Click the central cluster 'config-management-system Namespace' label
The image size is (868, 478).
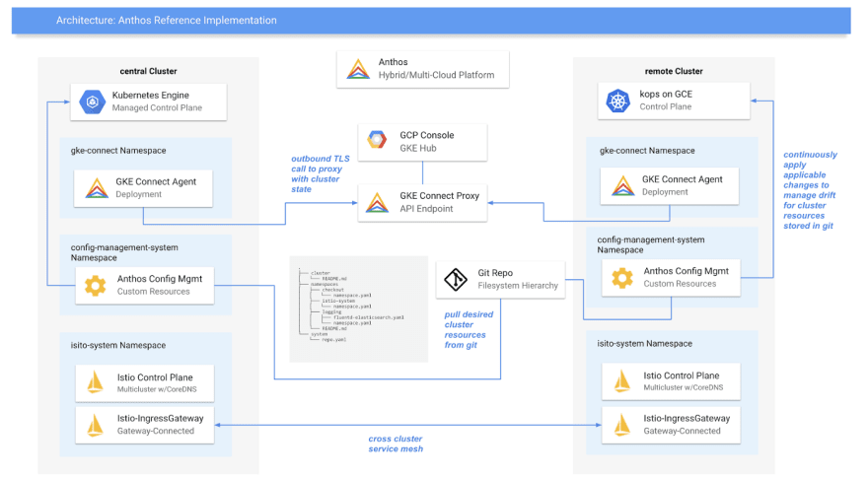tap(124, 252)
